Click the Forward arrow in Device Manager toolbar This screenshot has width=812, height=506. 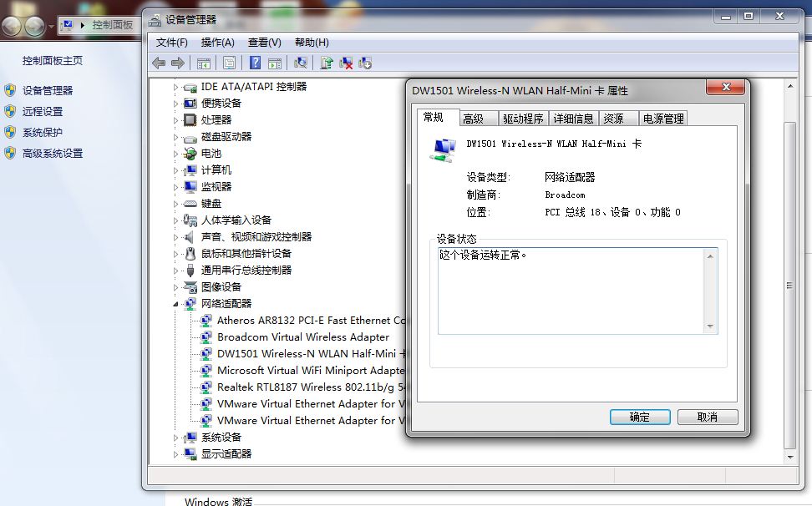(178, 63)
